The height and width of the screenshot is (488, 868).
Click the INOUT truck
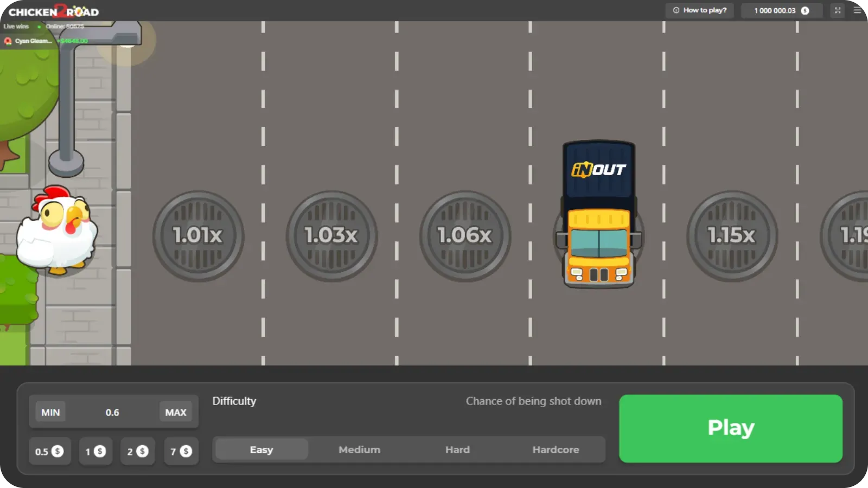click(x=599, y=214)
